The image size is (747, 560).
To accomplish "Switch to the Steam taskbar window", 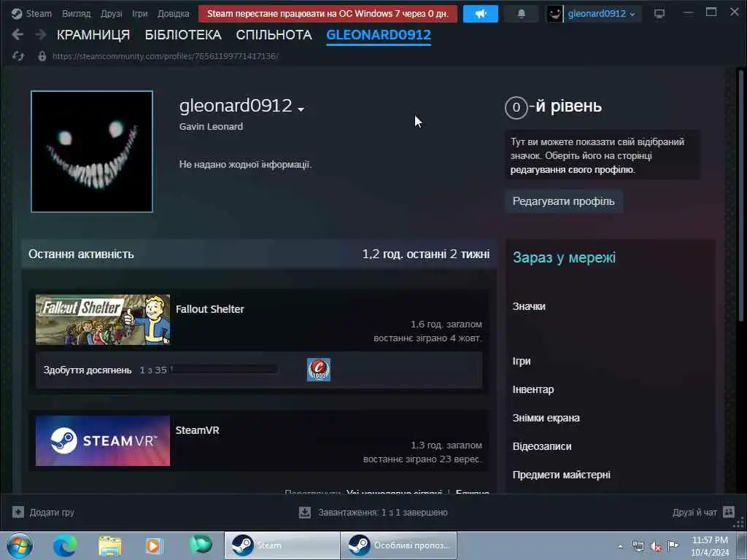I will [x=282, y=545].
